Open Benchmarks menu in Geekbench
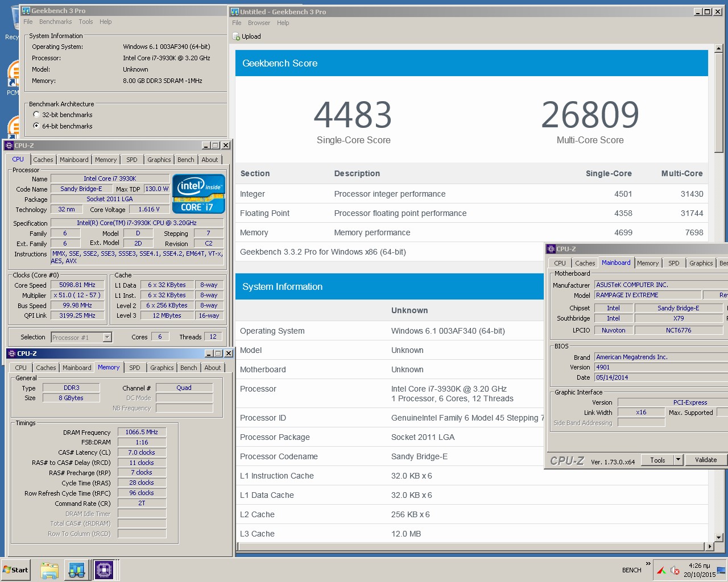The image size is (728, 582). point(55,22)
